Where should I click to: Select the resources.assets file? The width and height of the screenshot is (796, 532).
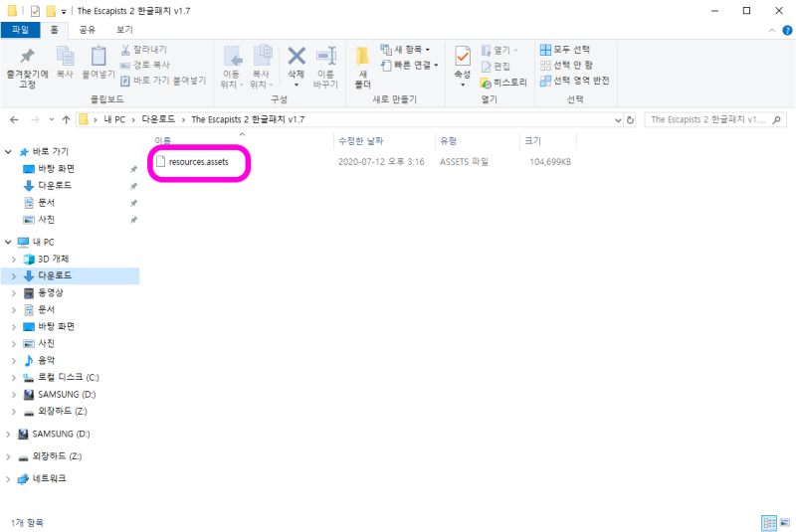coord(198,162)
